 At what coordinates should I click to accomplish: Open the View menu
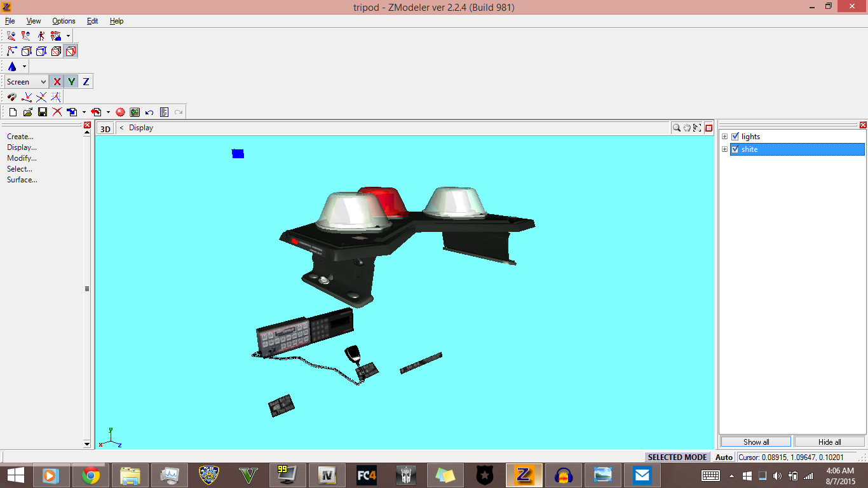click(x=34, y=21)
